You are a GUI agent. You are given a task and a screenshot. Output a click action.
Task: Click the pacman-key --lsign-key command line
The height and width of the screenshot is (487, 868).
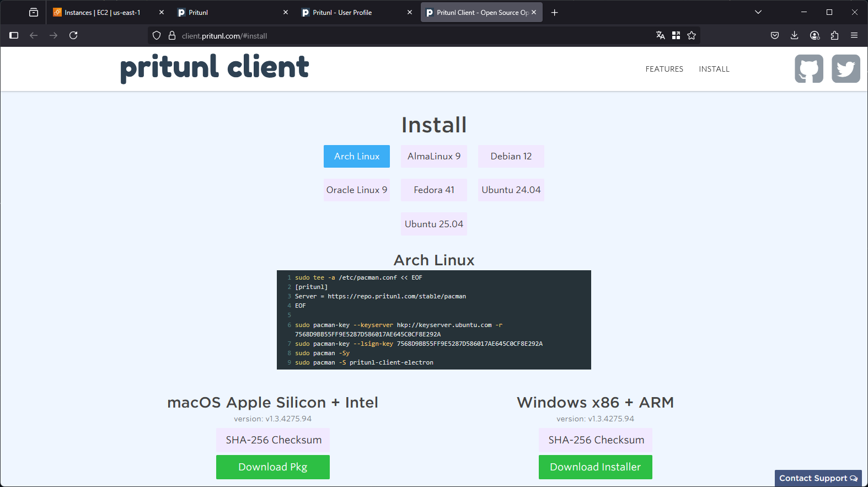click(x=419, y=344)
